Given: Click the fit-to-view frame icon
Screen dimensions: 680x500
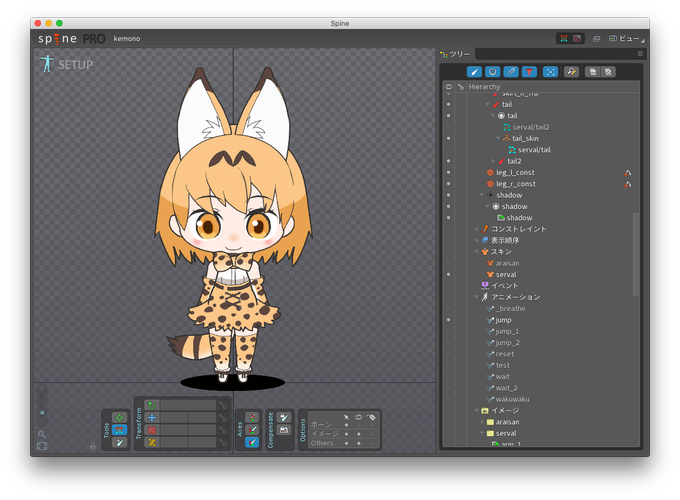Looking at the screenshot, I should pos(42,446).
